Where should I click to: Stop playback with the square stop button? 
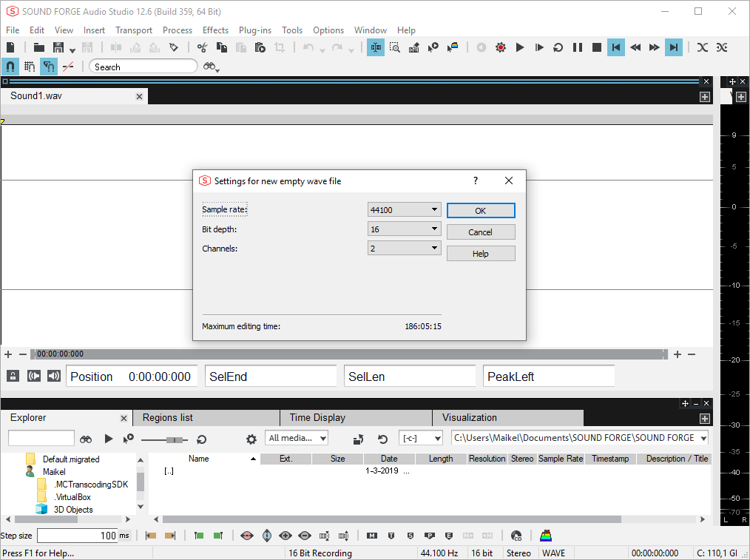pos(596,47)
